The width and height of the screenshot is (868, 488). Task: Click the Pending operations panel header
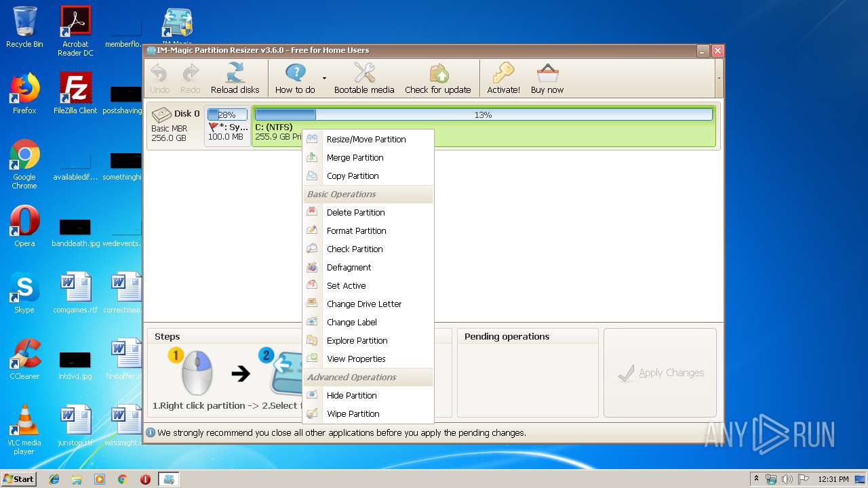[507, 336]
